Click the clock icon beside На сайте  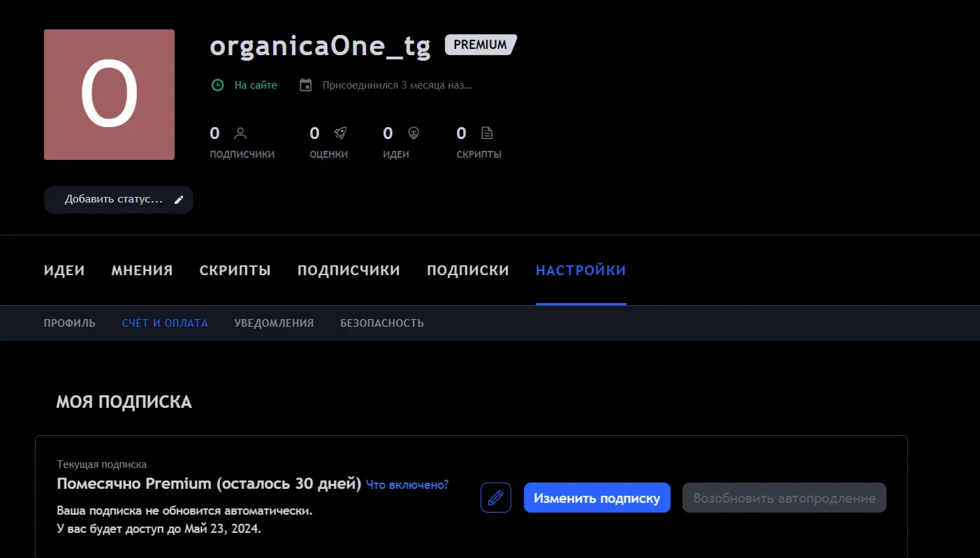coord(218,85)
